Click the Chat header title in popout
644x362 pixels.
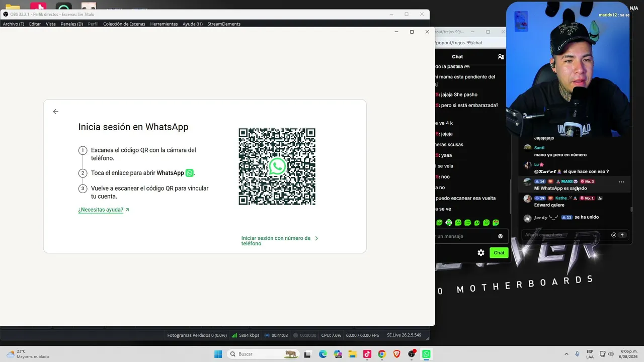[457, 57]
